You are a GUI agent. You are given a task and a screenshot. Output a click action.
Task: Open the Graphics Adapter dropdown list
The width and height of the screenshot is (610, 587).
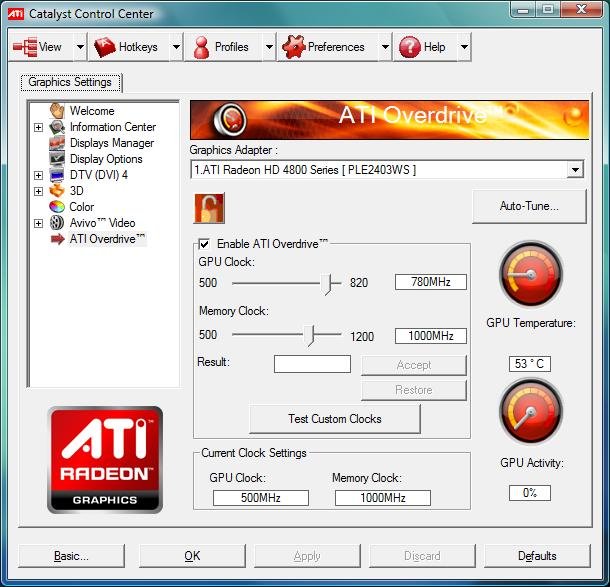tap(574, 170)
